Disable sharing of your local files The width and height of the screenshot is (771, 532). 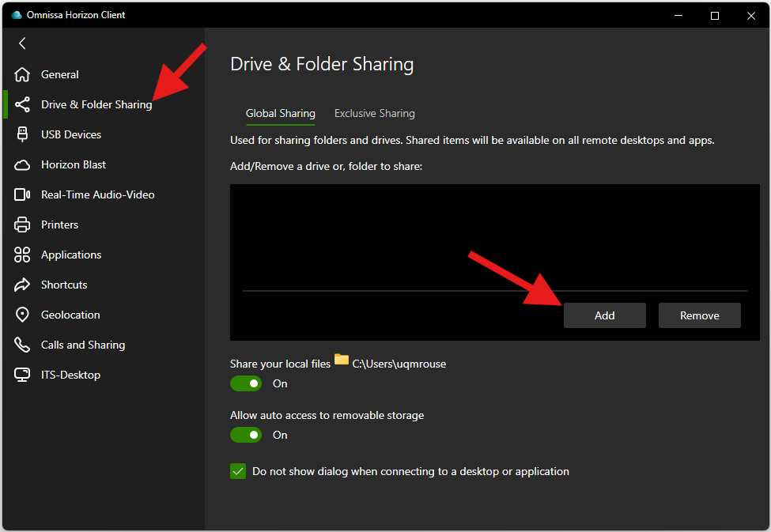coord(246,383)
